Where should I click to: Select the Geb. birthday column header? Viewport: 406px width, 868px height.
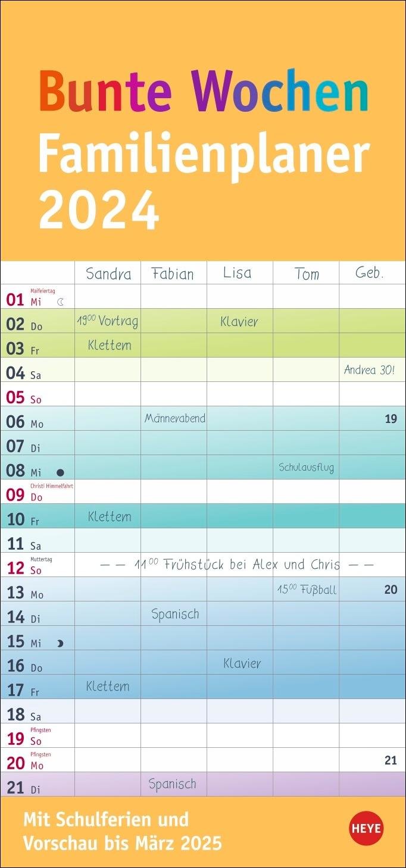point(369,273)
